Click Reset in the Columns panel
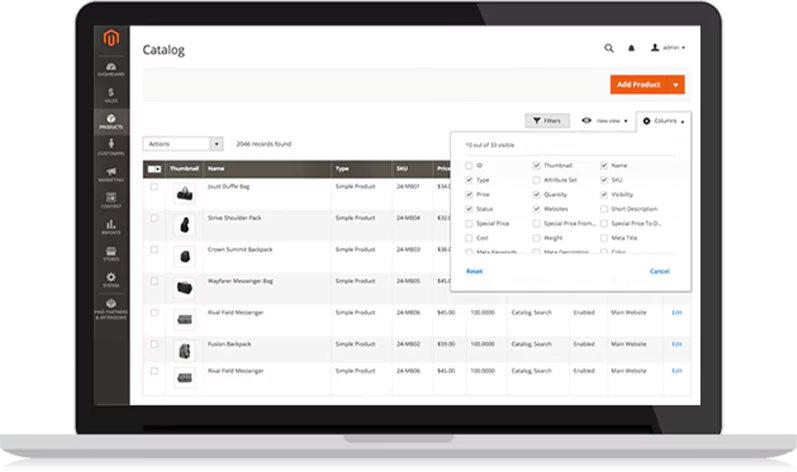 [474, 271]
